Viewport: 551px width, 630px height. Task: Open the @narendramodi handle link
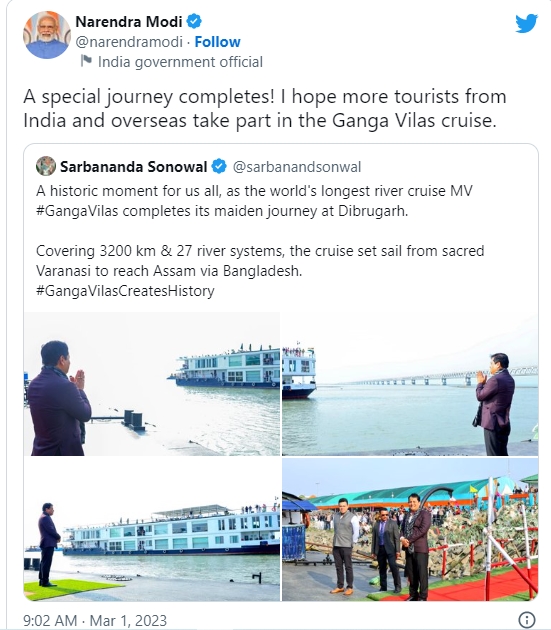tap(129, 42)
